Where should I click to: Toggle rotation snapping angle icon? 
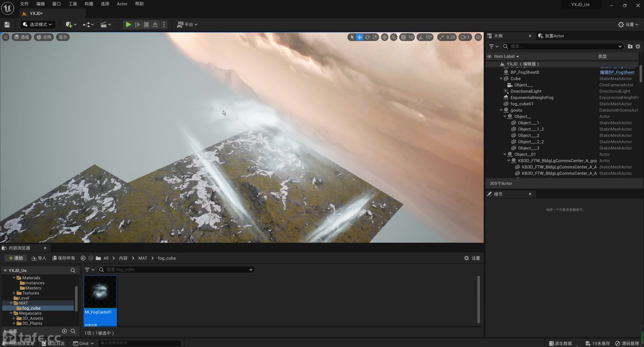[x=421, y=37]
